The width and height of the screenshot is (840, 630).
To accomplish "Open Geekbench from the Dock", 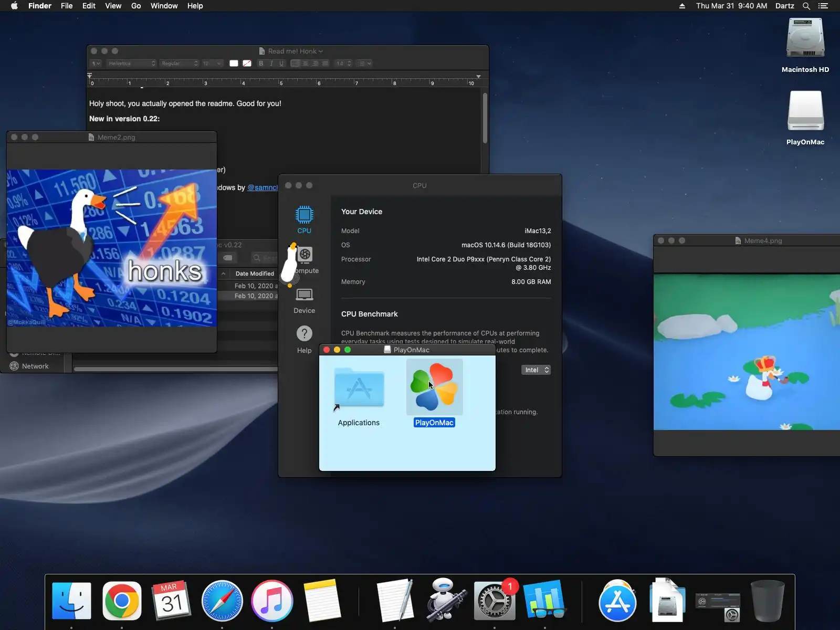I will click(544, 601).
